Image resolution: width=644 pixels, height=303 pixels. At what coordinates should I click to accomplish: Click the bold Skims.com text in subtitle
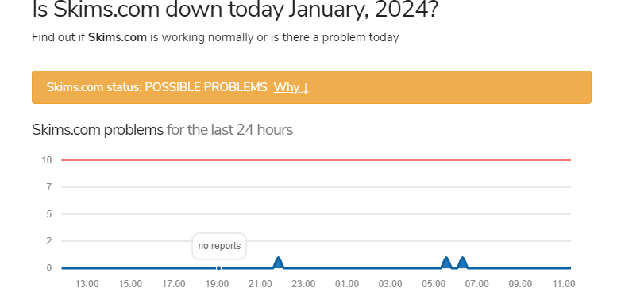tap(118, 37)
